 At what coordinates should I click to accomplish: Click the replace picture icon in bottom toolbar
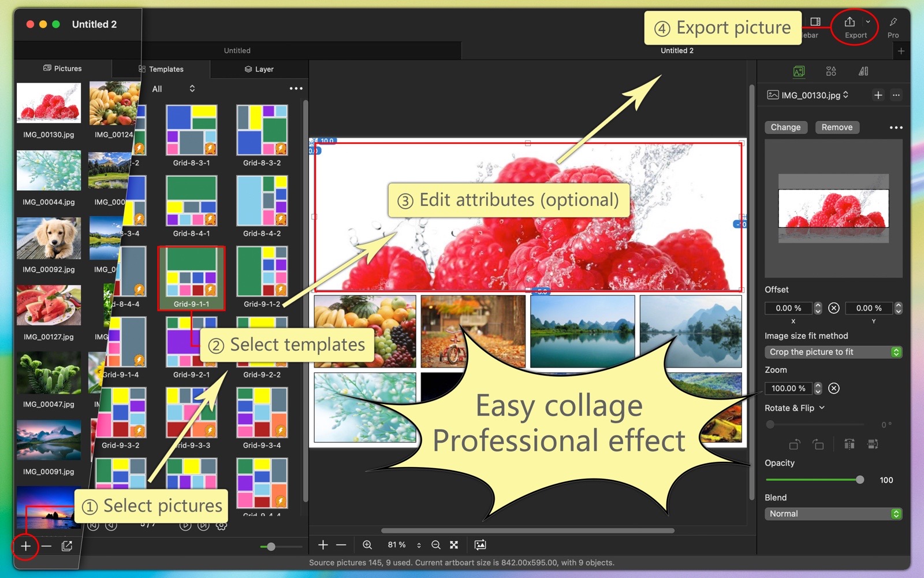[x=480, y=545]
